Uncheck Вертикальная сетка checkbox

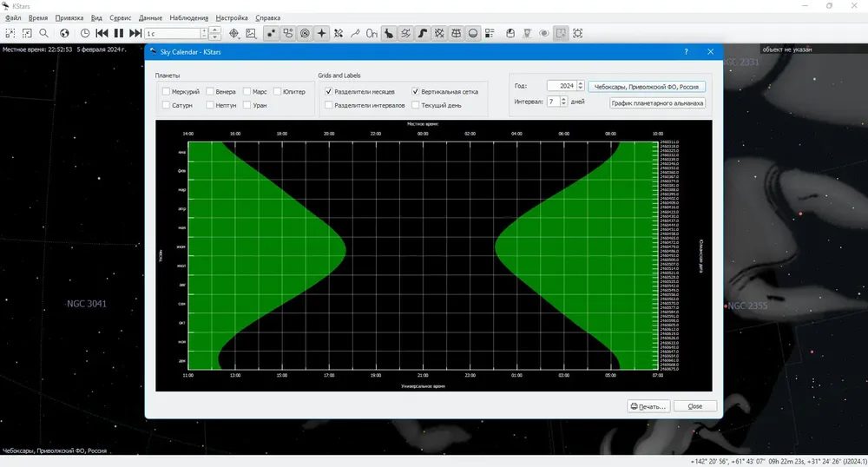tap(415, 91)
